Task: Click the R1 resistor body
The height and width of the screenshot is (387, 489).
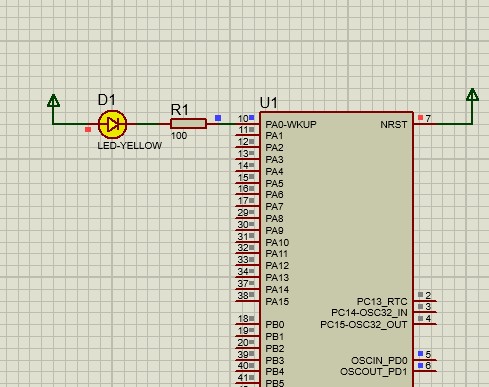Action: tap(188, 124)
